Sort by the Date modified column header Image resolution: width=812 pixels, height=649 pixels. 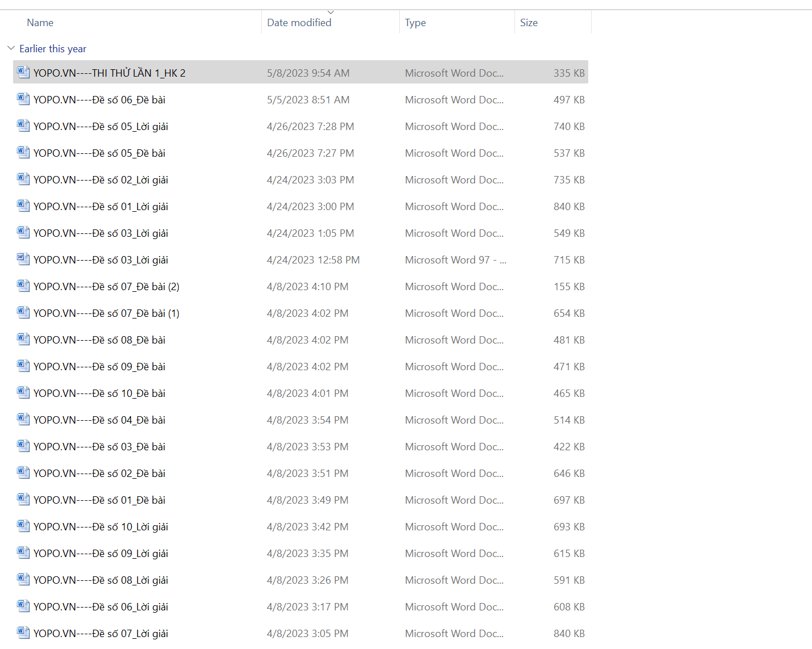click(x=299, y=23)
